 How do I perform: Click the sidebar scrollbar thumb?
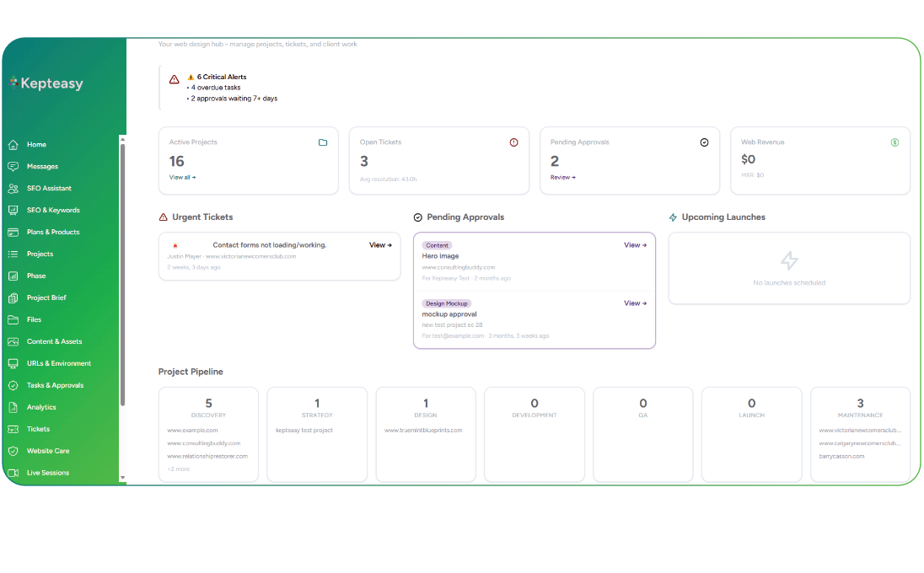[122, 275]
